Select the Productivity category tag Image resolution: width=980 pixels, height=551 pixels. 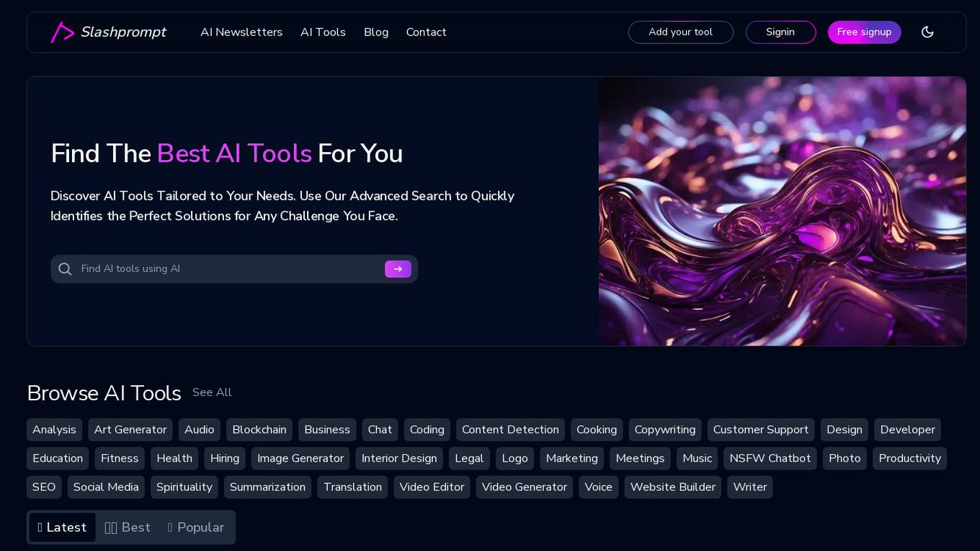click(910, 459)
